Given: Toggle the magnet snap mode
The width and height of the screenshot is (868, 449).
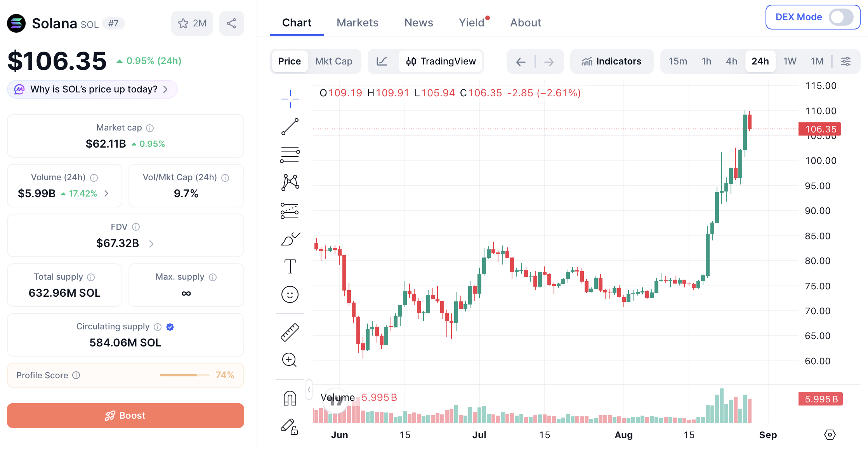Looking at the screenshot, I should pos(290,398).
